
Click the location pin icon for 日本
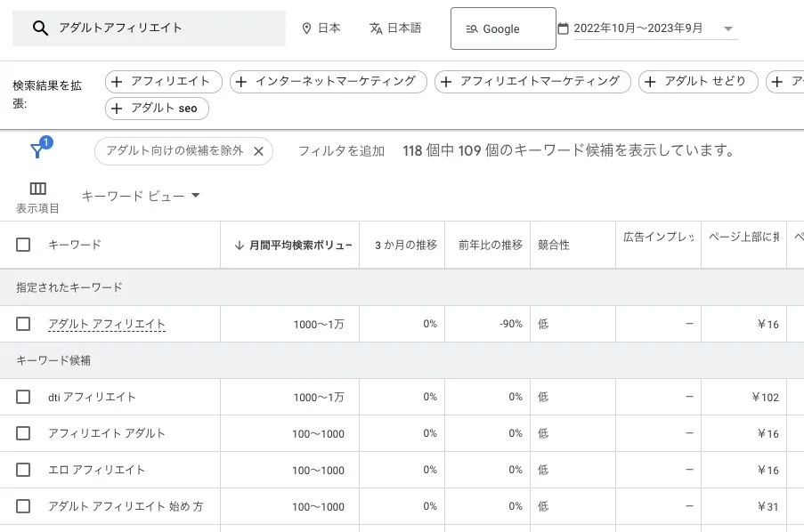point(306,28)
